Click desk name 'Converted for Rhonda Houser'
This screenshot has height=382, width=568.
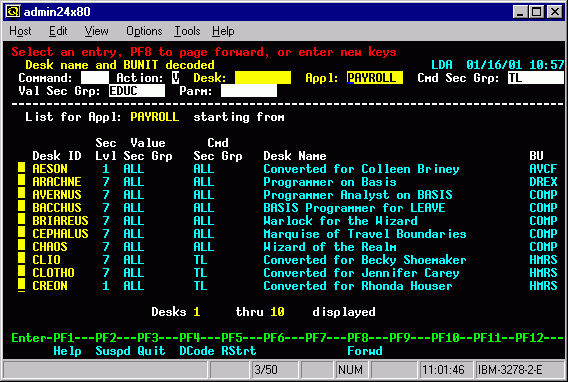point(358,286)
